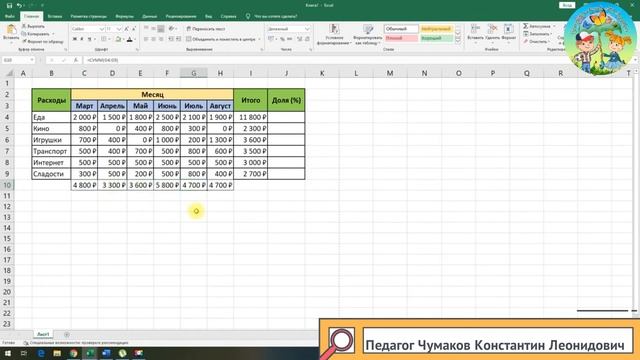Click the Лист1 sheet tab

[x=43, y=334]
